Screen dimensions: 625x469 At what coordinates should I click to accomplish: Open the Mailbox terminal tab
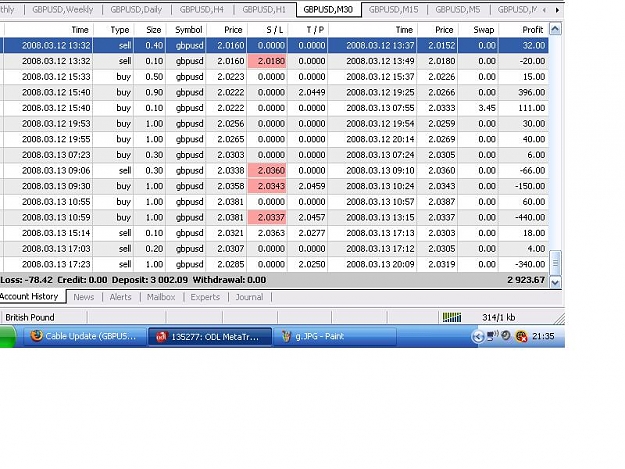[161, 297]
